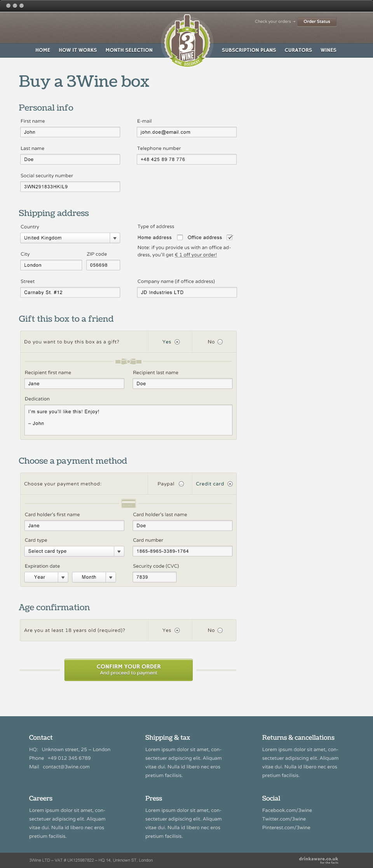Click inside the Dedication text area
The image size is (373, 868).
pyautogui.click(x=129, y=420)
